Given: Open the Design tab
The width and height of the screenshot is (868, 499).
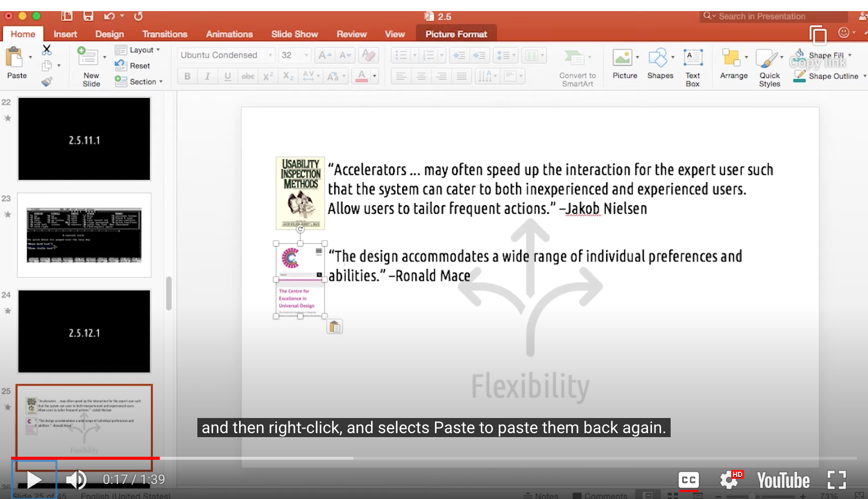Looking at the screenshot, I should click(x=110, y=34).
